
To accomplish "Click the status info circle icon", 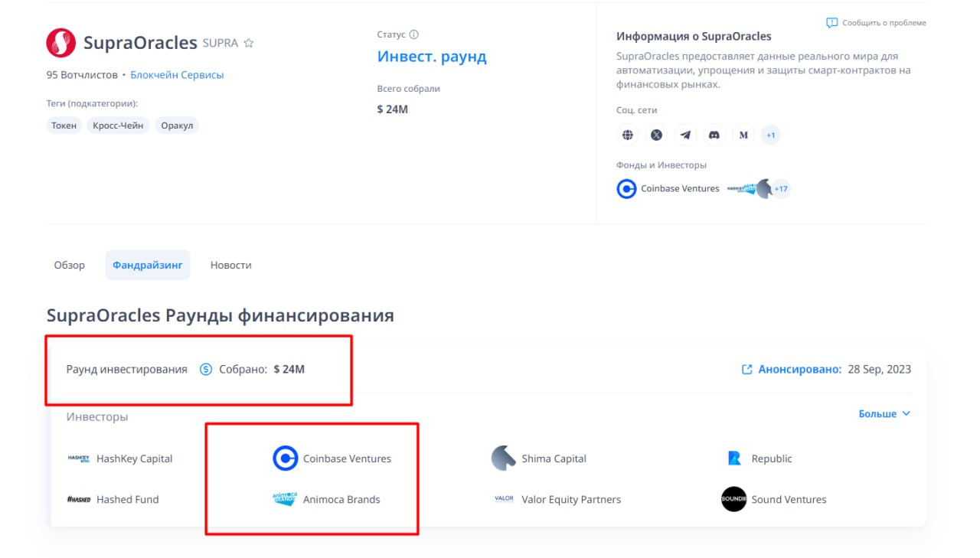I will [x=414, y=34].
